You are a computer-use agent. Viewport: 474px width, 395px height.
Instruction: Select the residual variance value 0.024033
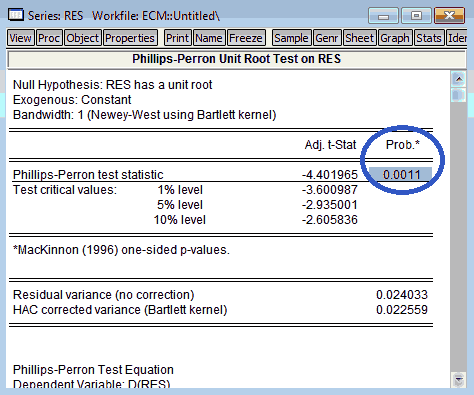click(402, 294)
